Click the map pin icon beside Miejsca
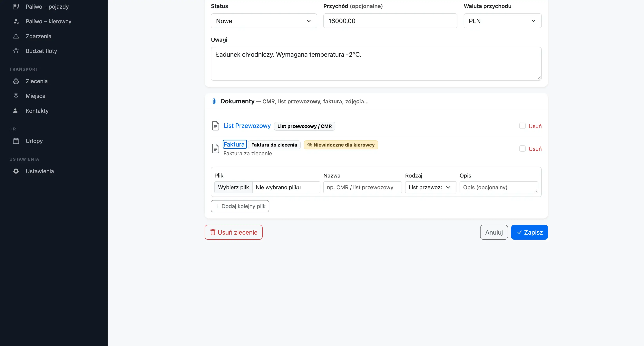Screen dimensions: 644x346 (x=16, y=96)
